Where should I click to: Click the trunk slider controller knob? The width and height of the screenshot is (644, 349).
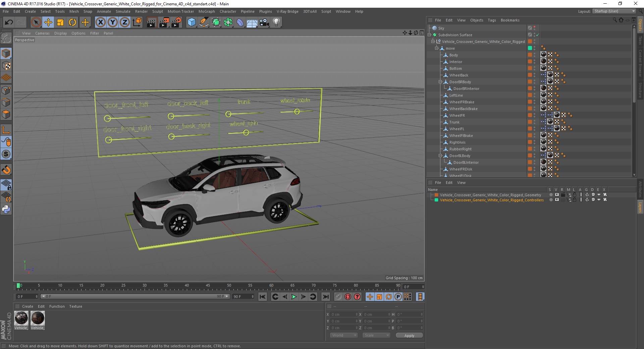[x=228, y=114]
